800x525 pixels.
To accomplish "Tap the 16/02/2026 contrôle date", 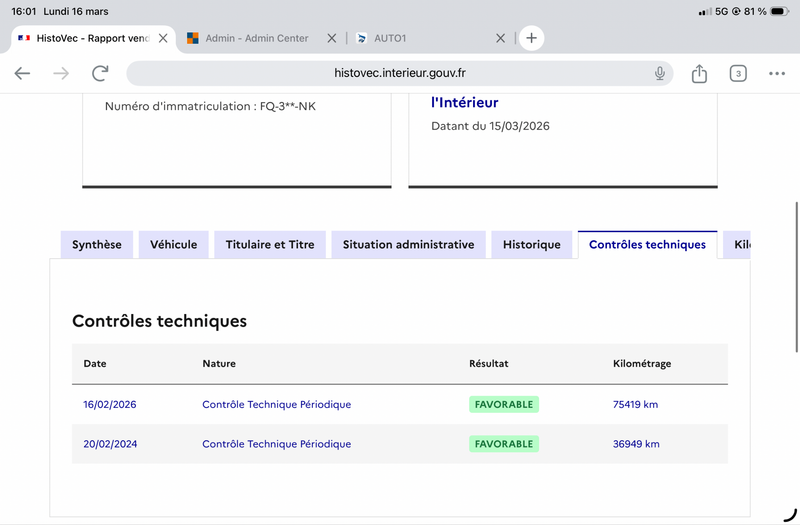I will 110,405.
